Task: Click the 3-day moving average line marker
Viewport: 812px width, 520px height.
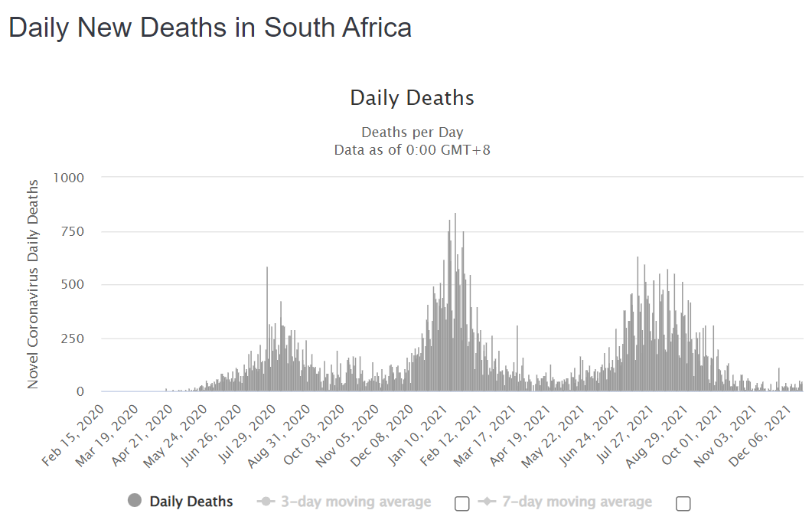Action: 266,502
